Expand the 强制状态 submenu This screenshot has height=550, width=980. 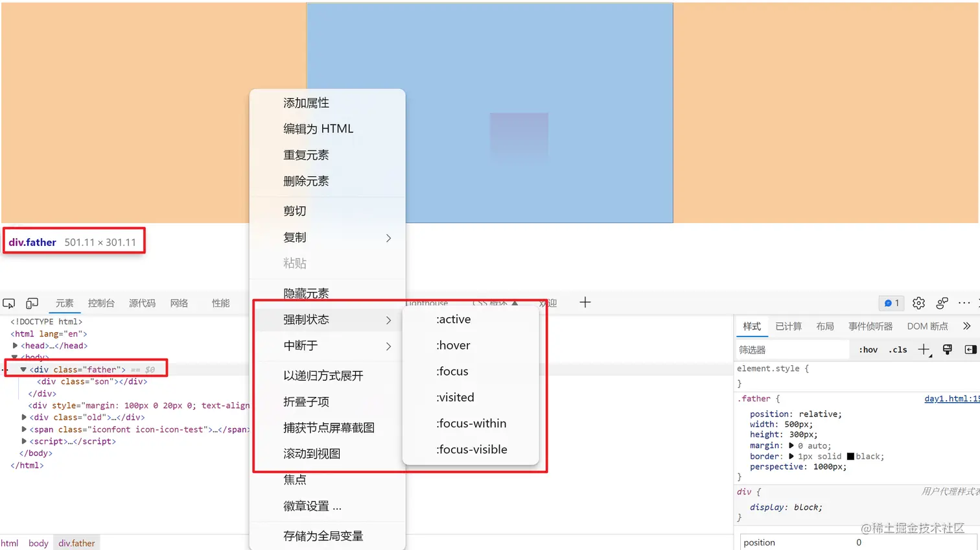click(x=327, y=320)
